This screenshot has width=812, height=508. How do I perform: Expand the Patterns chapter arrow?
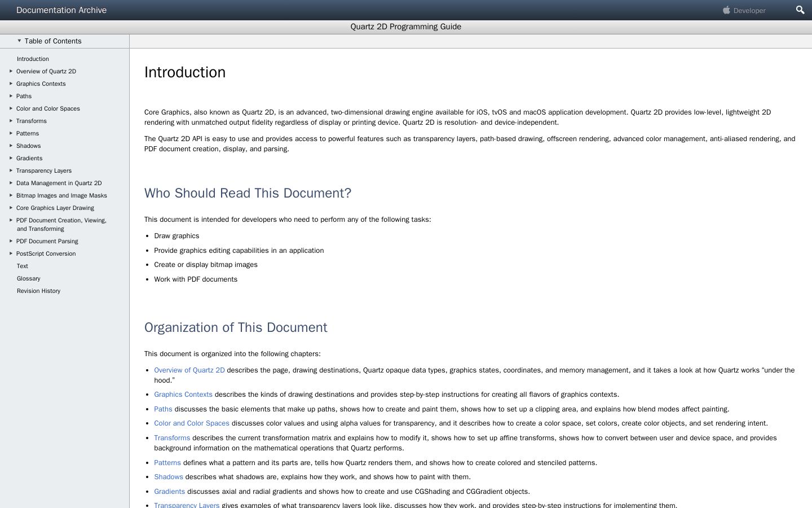point(11,133)
